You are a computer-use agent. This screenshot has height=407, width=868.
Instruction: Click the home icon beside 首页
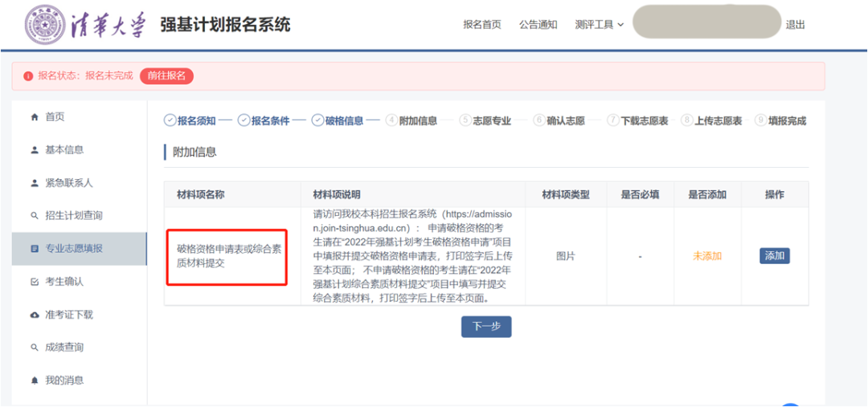(34, 117)
